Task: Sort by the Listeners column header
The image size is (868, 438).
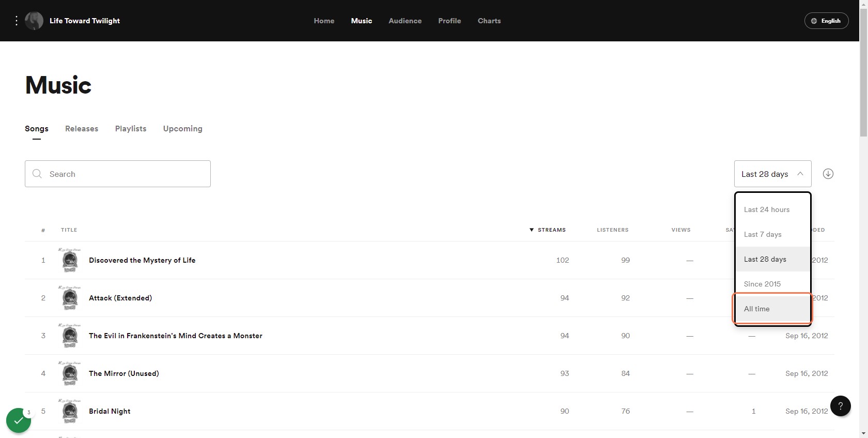Action: coord(613,230)
